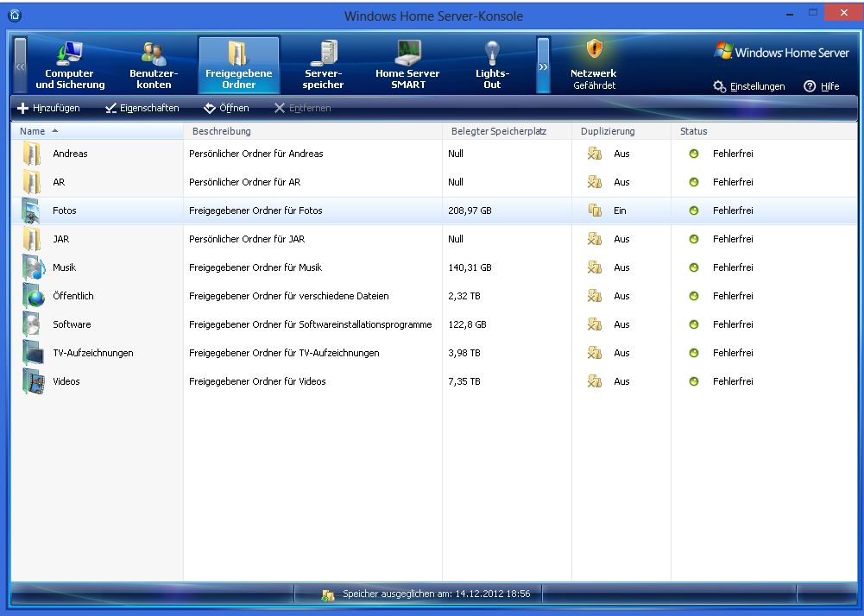Switch to Benutzerkonten tab
This screenshot has height=616, width=864.
tap(154, 66)
